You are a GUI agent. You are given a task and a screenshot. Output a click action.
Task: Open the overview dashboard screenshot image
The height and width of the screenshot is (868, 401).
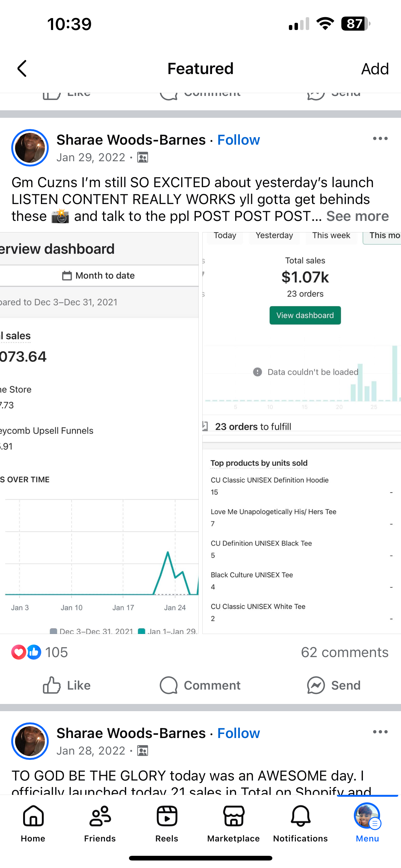(99, 433)
